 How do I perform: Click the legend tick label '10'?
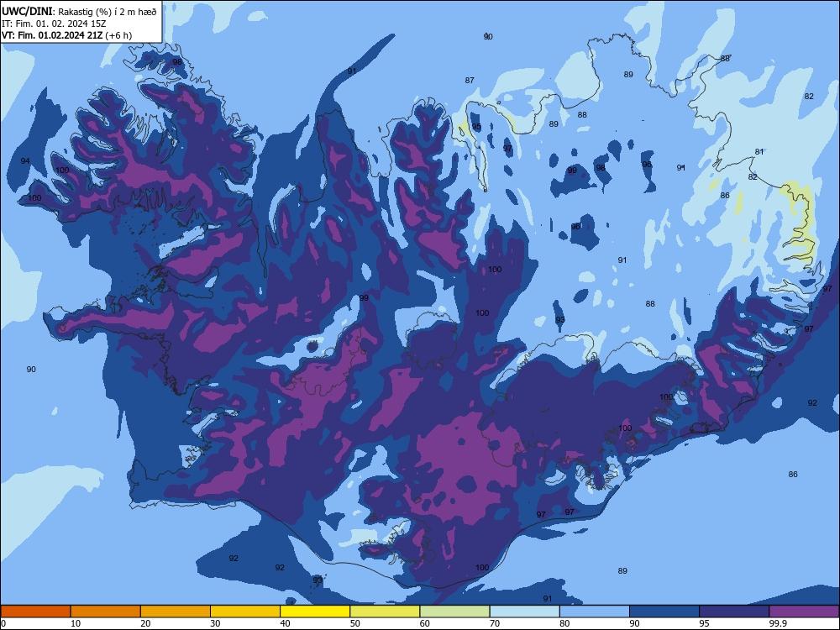tap(76, 623)
